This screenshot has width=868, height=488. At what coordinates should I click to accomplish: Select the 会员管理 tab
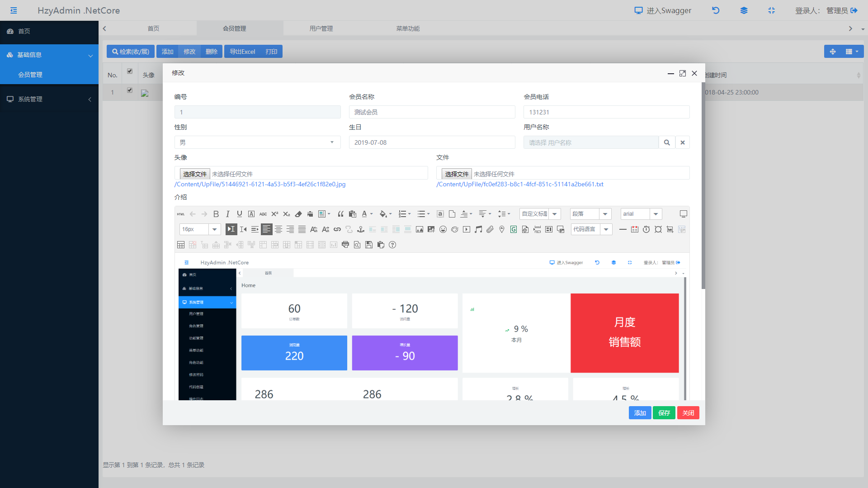tap(234, 28)
